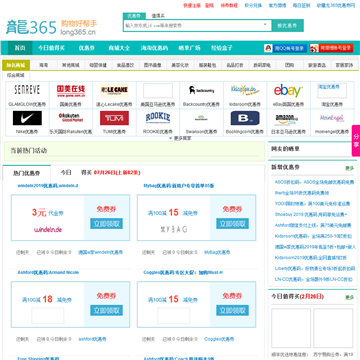Click the windeln.de logo in 3元 coupon
This screenshot has height=360, width=360.
coord(48,229)
